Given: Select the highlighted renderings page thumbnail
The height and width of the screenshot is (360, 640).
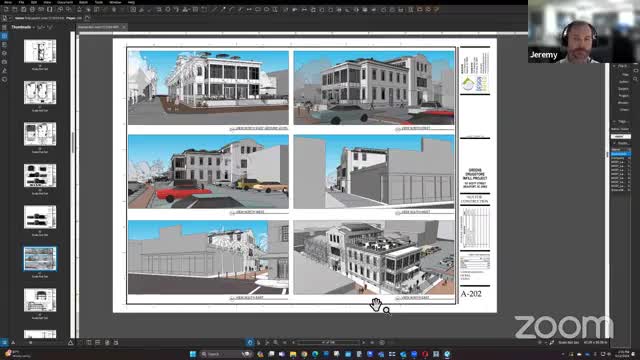Looking at the screenshot, I should pyautogui.click(x=40, y=259).
